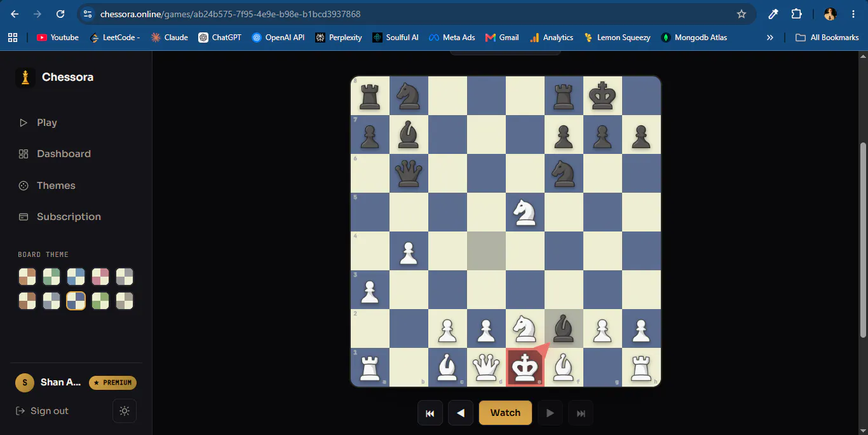
Task: Open the LeetCode bookmark
Action: [115, 38]
